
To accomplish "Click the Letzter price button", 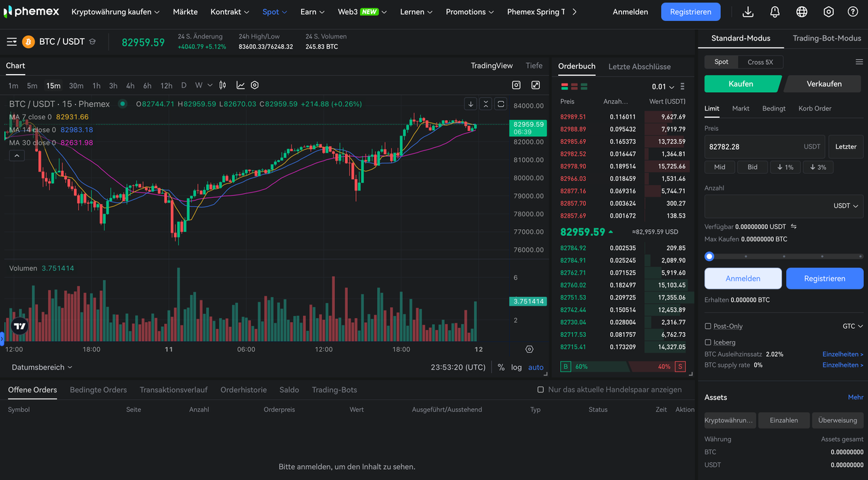I will pyautogui.click(x=846, y=146).
